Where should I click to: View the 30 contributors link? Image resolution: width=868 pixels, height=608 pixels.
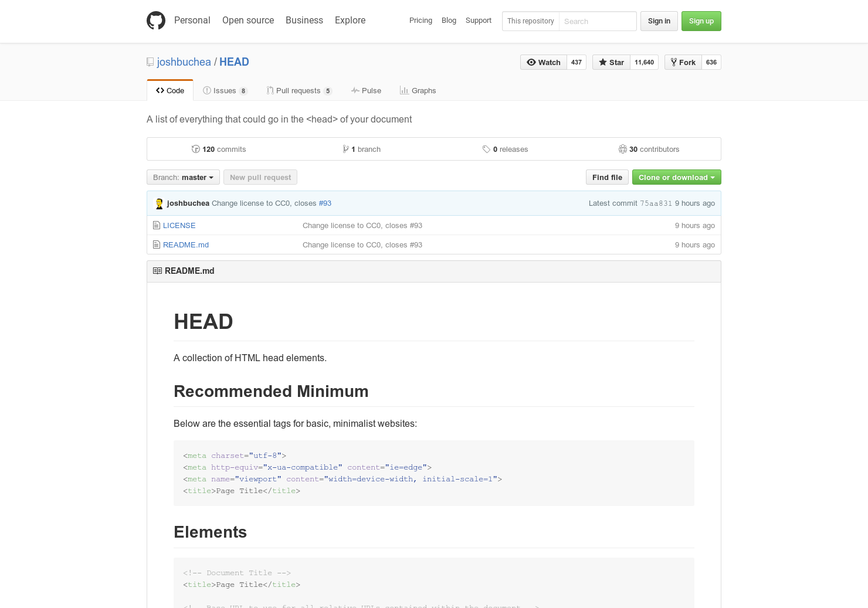tap(649, 149)
